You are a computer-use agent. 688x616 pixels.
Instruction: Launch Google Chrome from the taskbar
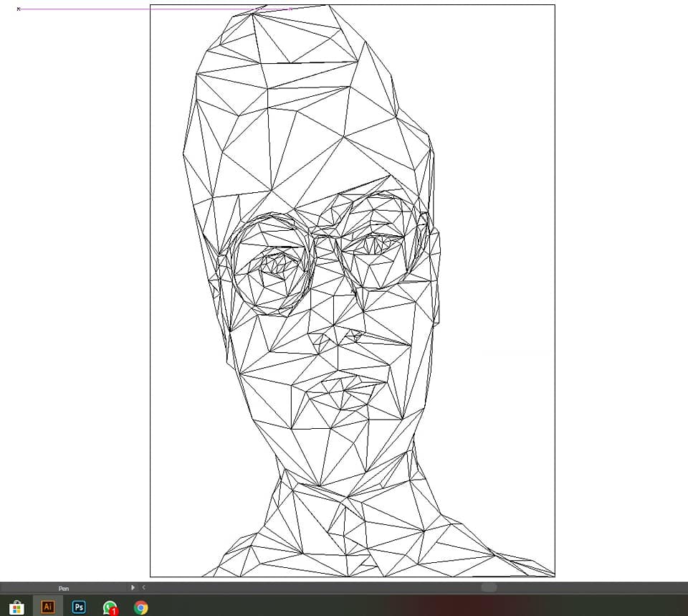pyautogui.click(x=141, y=607)
